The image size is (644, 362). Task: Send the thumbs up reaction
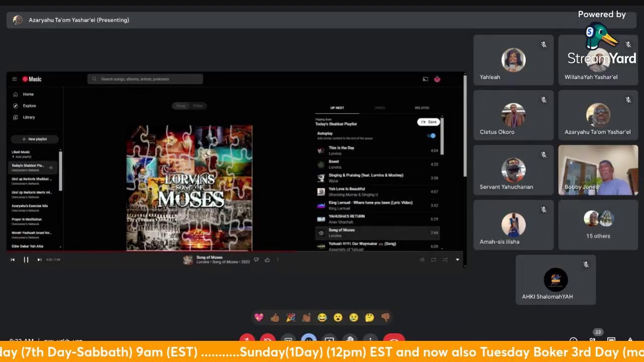click(275, 317)
